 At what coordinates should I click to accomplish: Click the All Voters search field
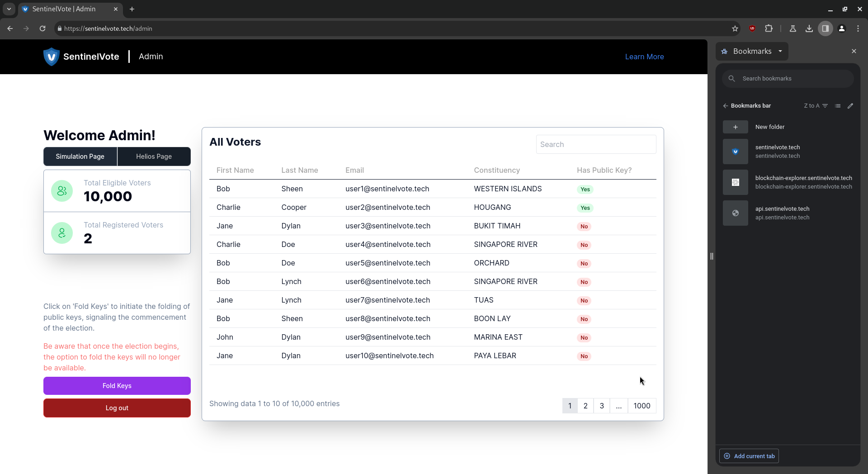pos(596,144)
